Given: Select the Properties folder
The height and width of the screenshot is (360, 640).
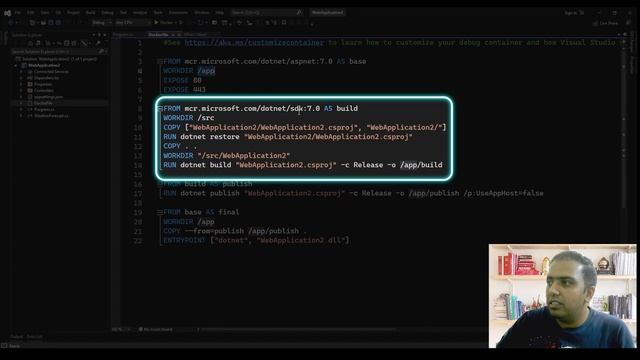Looking at the screenshot, I should 43,84.
